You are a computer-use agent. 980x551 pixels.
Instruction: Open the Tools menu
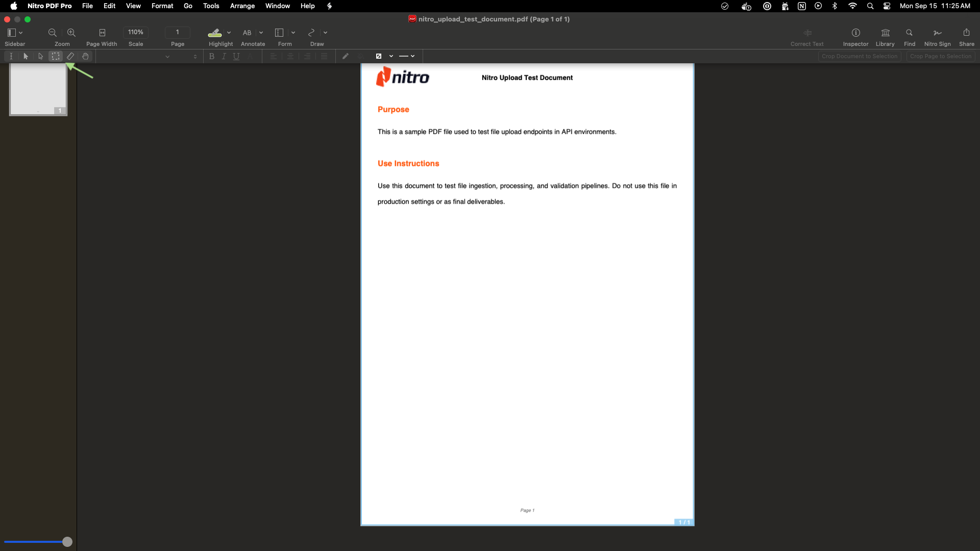pyautogui.click(x=211, y=6)
